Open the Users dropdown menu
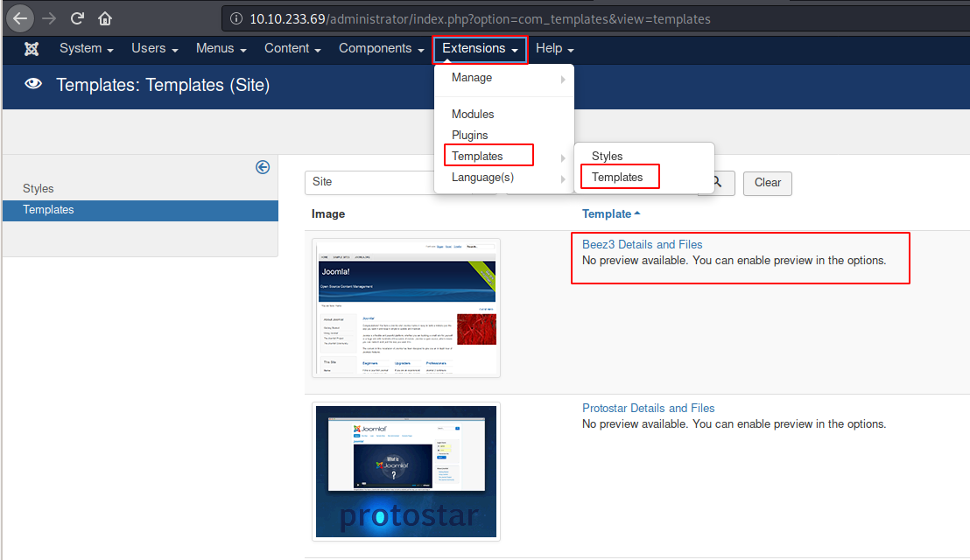This screenshot has height=560, width=970. pyautogui.click(x=154, y=49)
